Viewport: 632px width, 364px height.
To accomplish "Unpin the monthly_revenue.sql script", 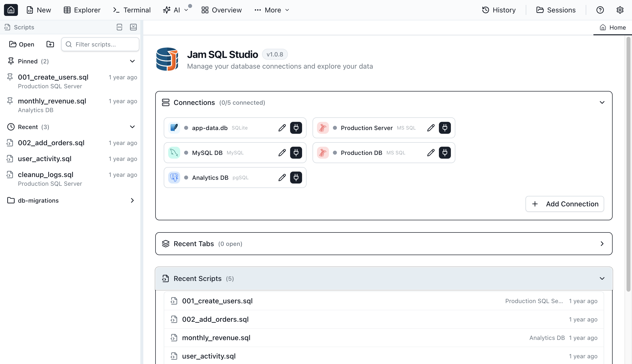I will pos(10,101).
